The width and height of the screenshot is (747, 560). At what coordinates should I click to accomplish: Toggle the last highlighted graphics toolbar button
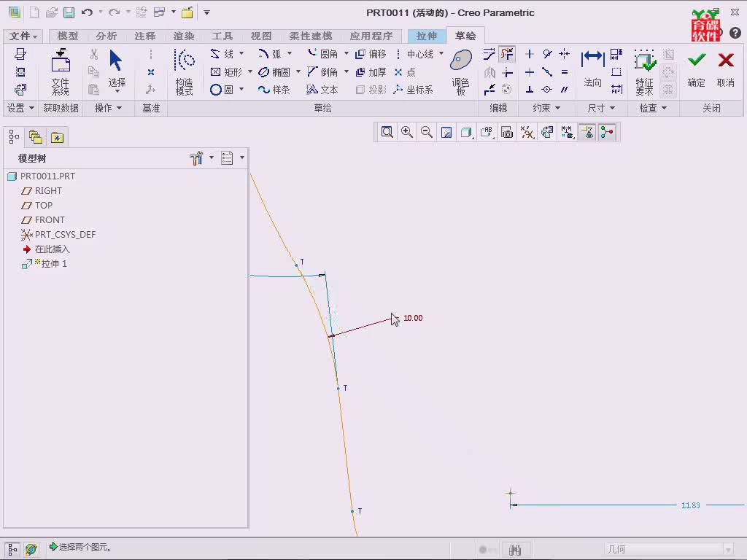click(x=607, y=132)
